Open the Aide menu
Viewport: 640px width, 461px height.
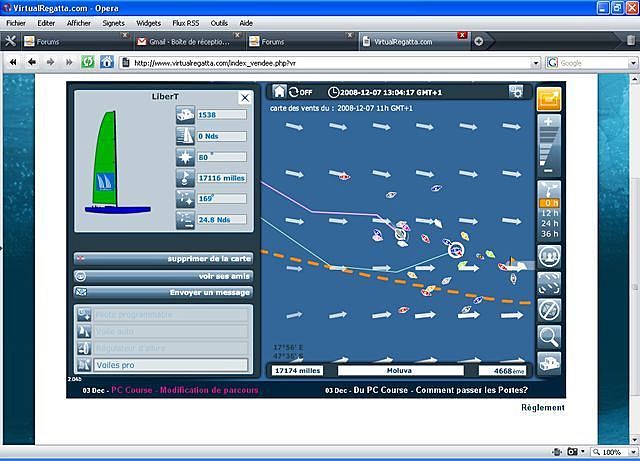point(246,23)
